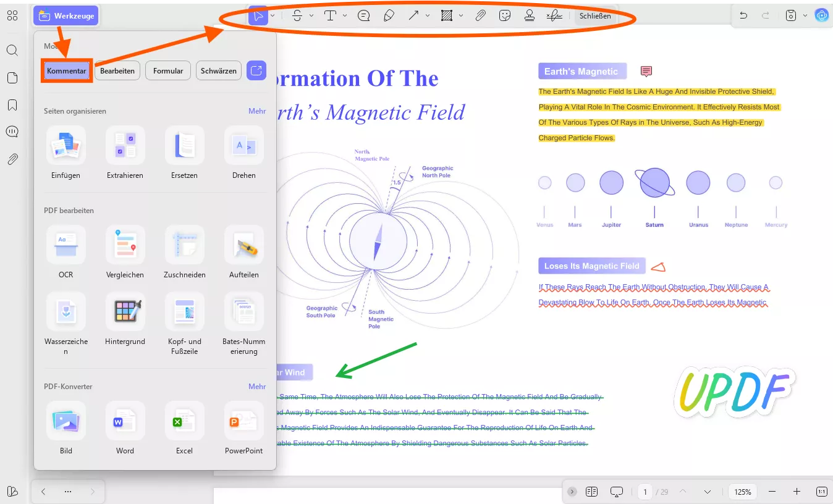This screenshot has height=504, width=833.
Task: Expand the selection tool dropdown arrow
Action: (273, 15)
